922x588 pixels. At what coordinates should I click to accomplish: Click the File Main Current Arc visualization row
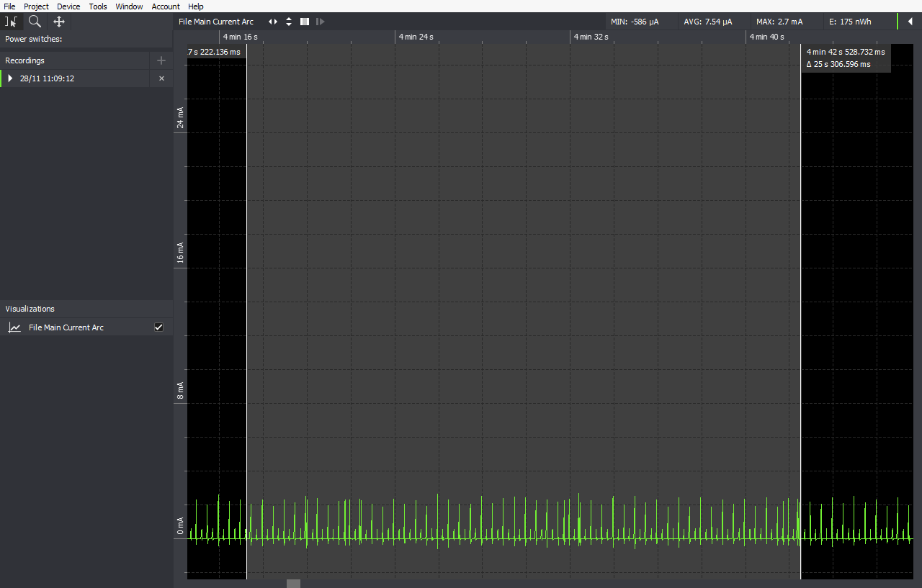coord(86,327)
